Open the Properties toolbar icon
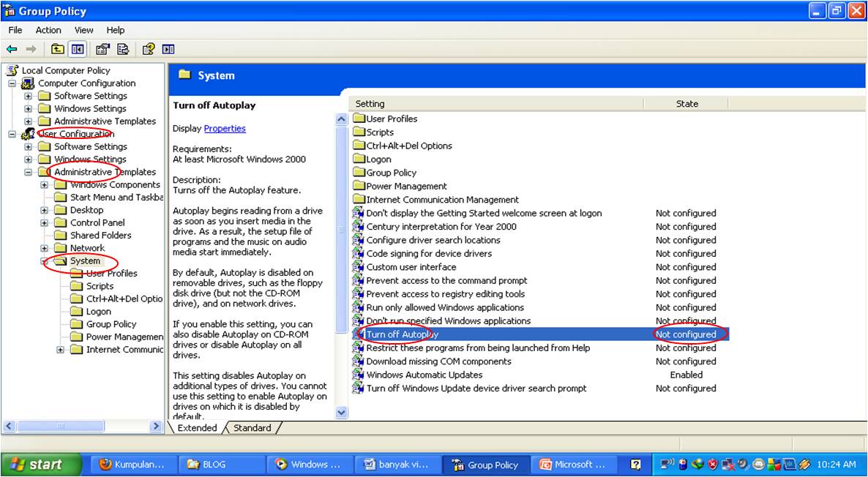Image resolution: width=868 pixels, height=477 pixels. (102, 49)
